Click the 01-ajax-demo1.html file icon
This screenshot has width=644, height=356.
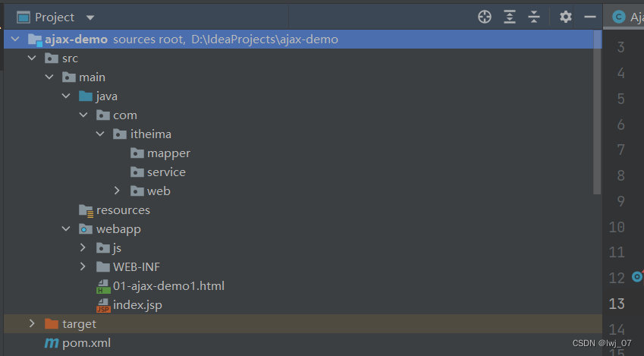[x=103, y=287]
